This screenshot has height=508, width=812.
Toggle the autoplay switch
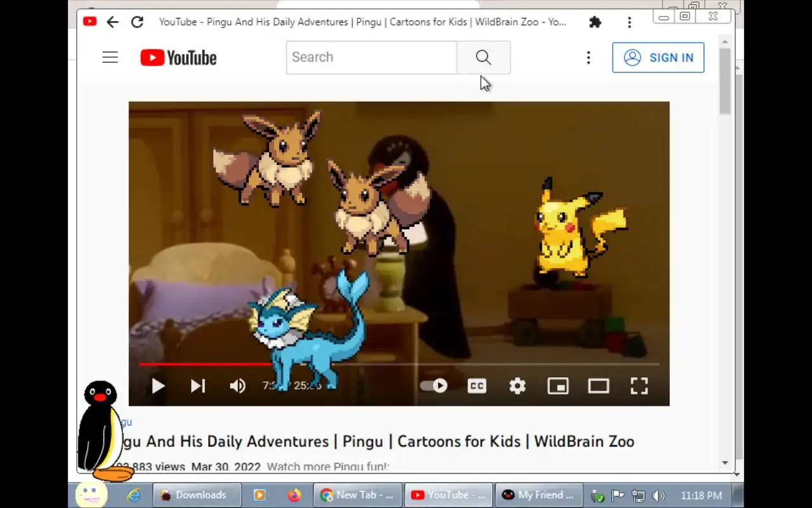tap(434, 386)
